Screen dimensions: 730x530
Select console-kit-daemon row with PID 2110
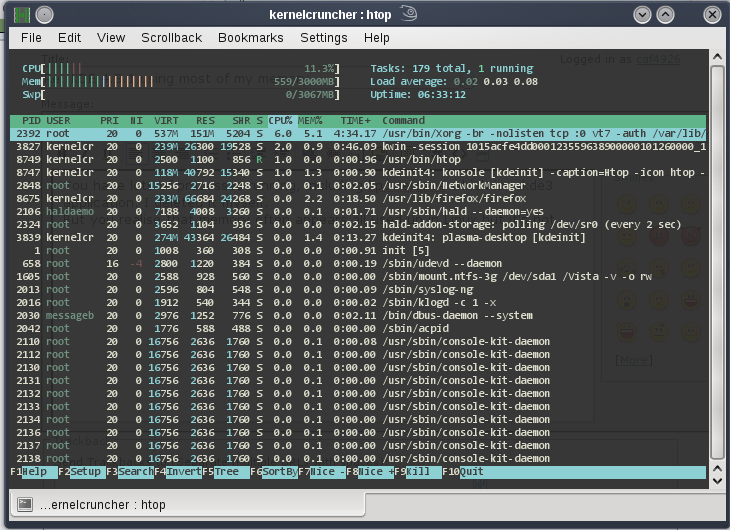point(358,342)
